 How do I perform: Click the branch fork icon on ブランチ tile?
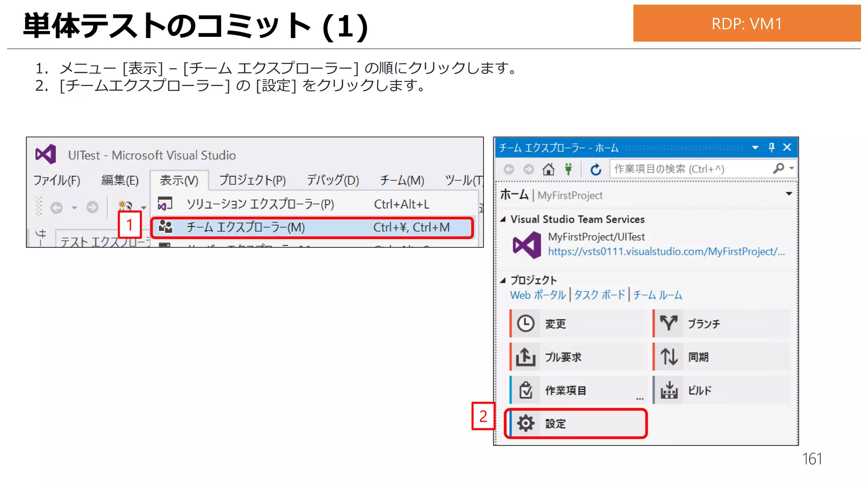click(x=669, y=323)
